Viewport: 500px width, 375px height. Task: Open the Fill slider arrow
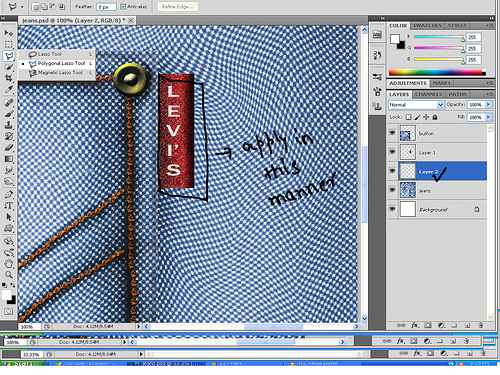488,117
